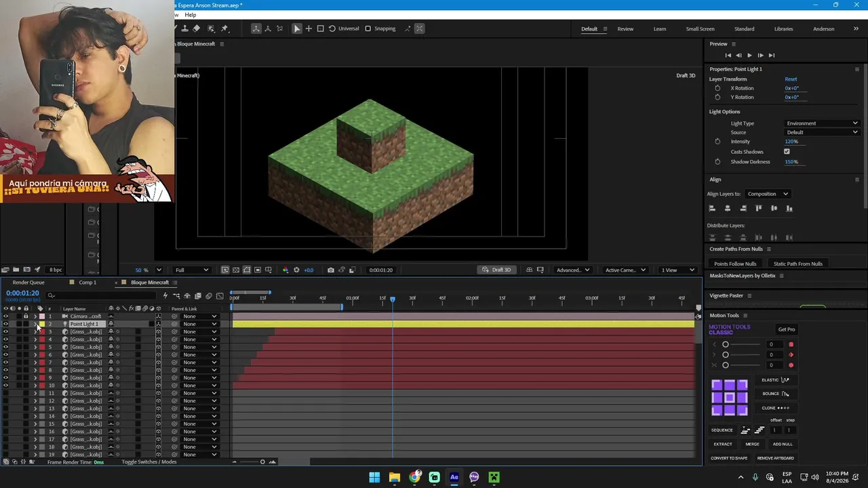Switch to the Render Queue tab
868x488 pixels.
click(x=28, y=283)
